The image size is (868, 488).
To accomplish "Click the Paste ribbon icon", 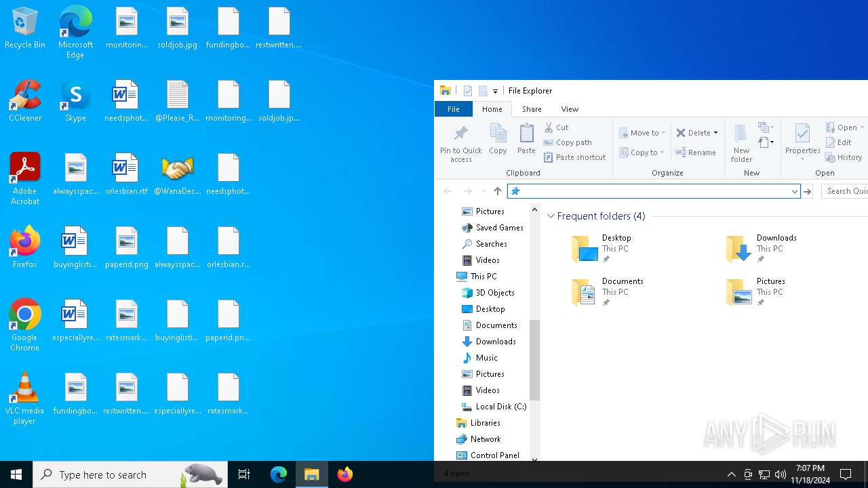I will (526, 140).
